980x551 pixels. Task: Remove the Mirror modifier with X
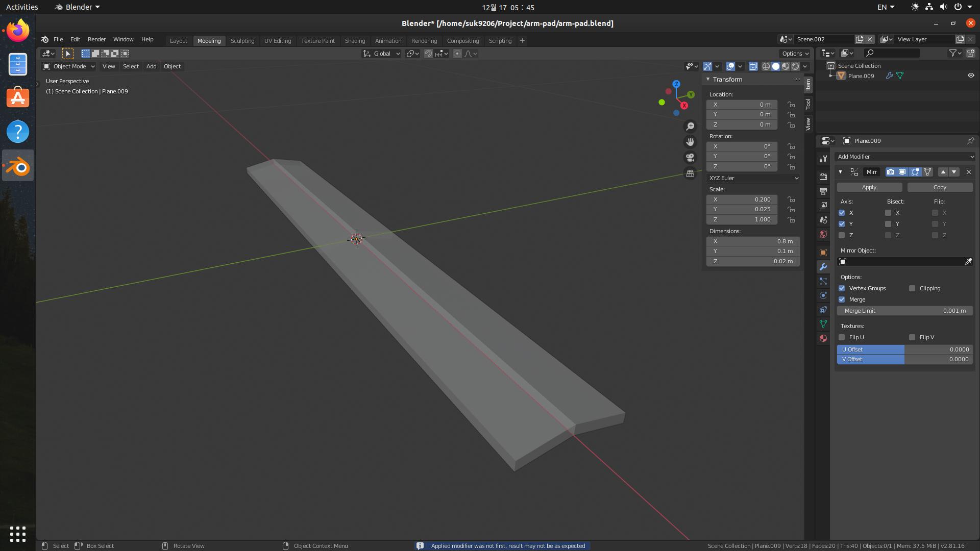point(968,172)
